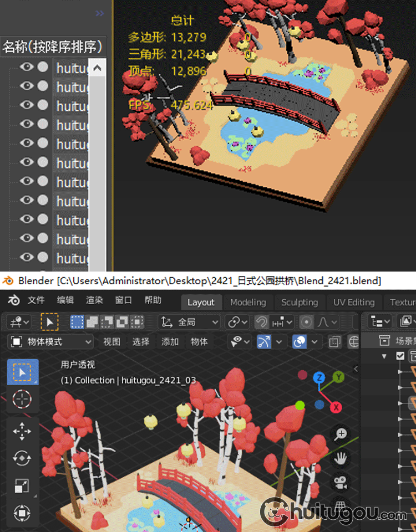Set selection mode to intersect selection
416x532 pixels.
pos(137,322)
